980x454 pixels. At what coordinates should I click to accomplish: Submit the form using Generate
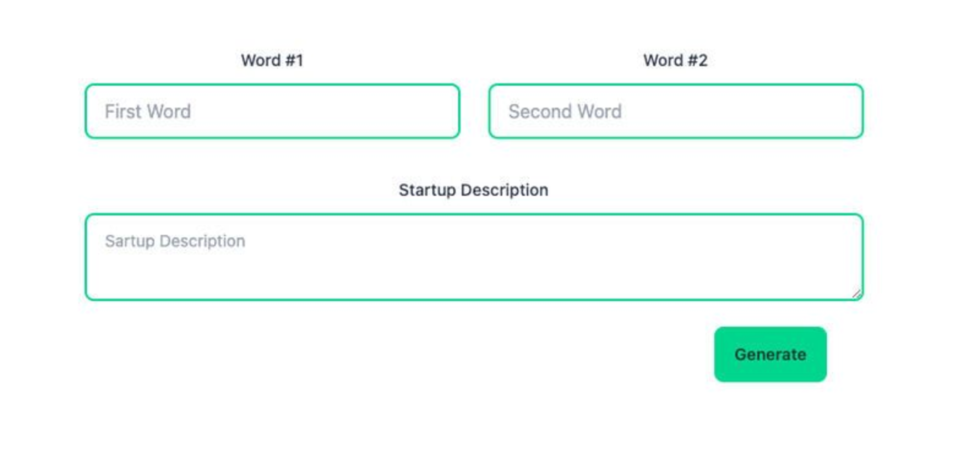pos(770,354)
